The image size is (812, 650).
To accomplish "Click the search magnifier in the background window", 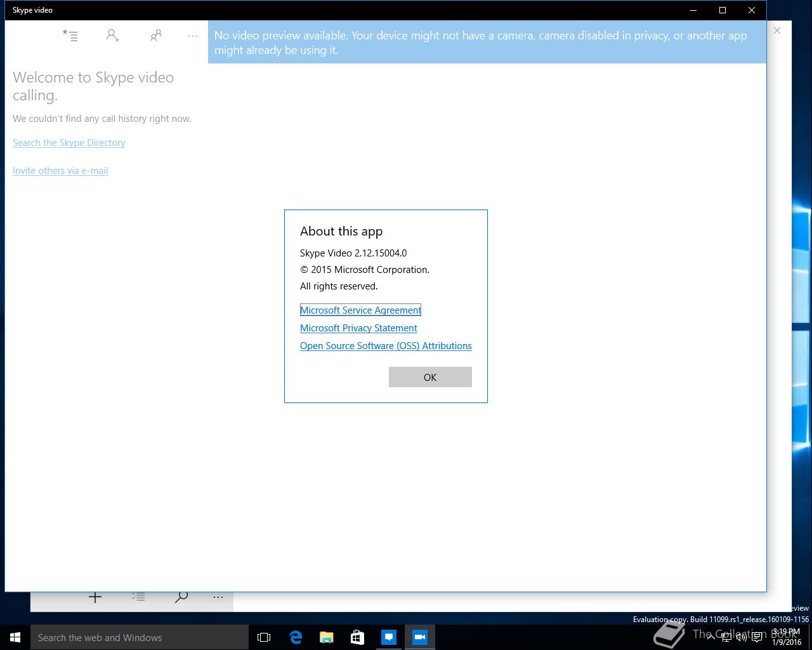I will [181, 597].
